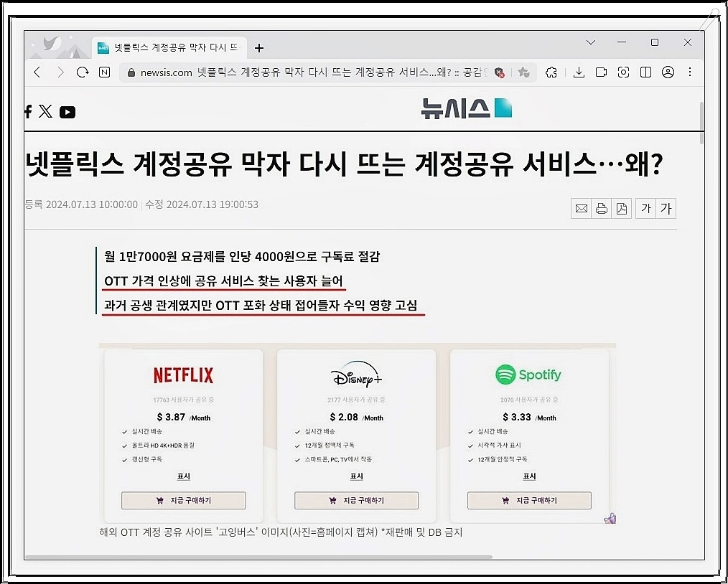The image size is (728, 584).
Task: Click subheading 월 1만7000원 요금제를
Action: pos(242,257)
